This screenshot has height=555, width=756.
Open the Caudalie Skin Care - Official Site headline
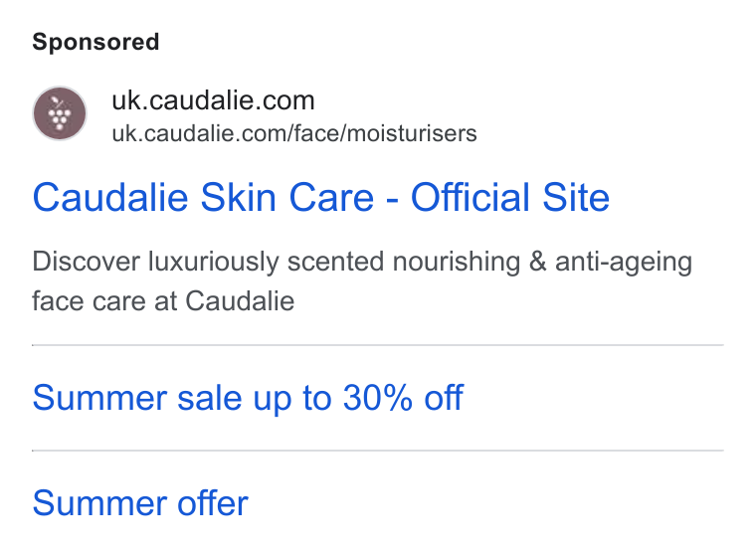click(320, 197)
